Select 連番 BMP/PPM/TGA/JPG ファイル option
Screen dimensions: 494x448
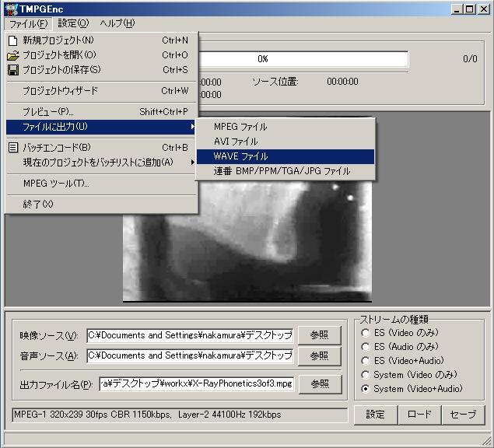pyautogui.click(x=286, y=171)
